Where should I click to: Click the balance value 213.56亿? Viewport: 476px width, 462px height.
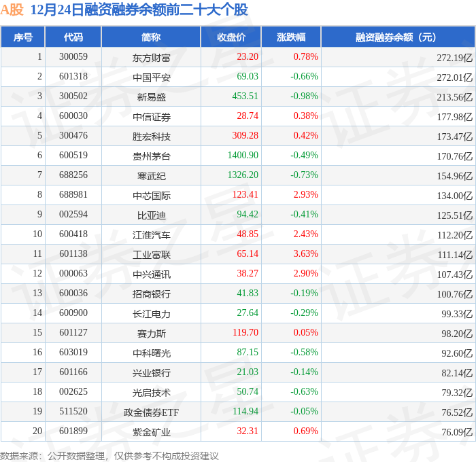(454, 97)
